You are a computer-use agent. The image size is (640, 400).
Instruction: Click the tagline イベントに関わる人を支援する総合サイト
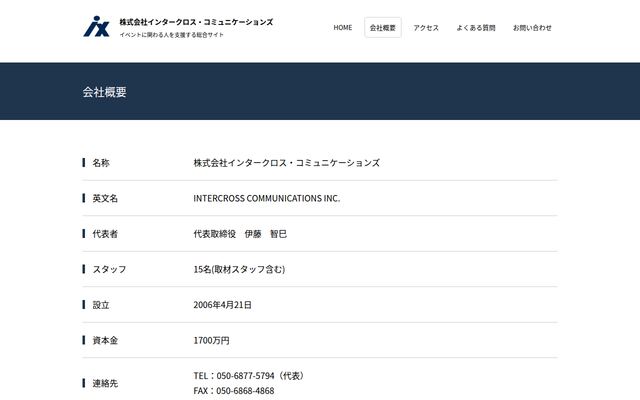[x=171, y=35]
